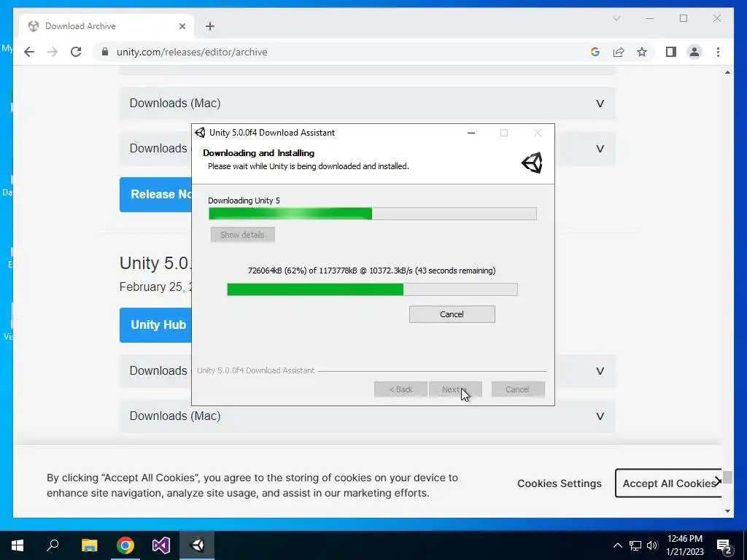
Task: Click the page scrollbar up arrow
Action: tap(727, 72)
